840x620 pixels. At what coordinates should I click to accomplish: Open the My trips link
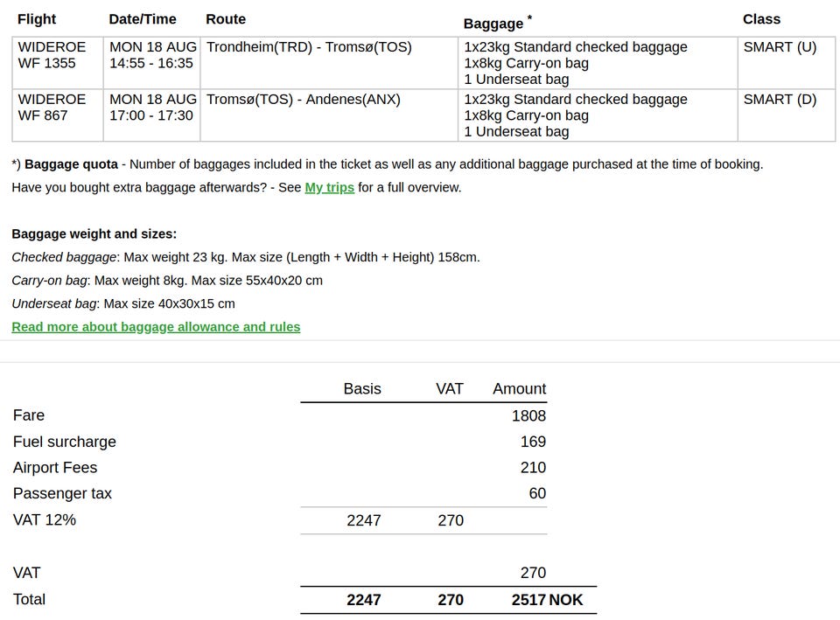(x=329, y=187)
